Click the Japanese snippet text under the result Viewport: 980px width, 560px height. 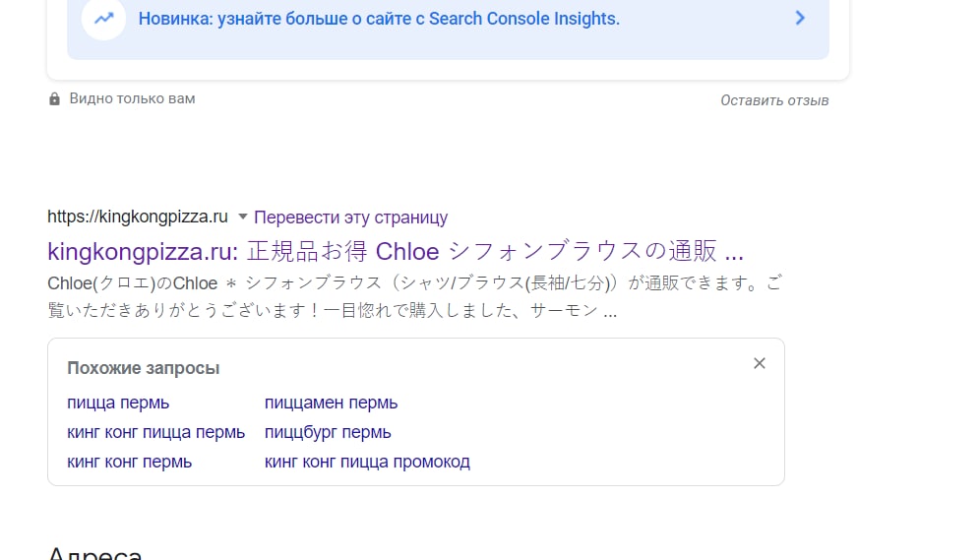pos(413,297)
